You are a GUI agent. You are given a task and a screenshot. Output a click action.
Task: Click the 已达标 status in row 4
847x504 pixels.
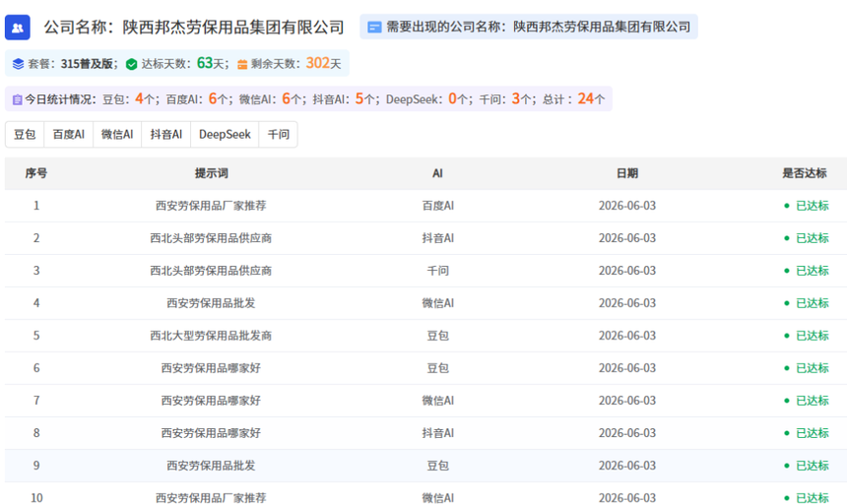(807, 303)
